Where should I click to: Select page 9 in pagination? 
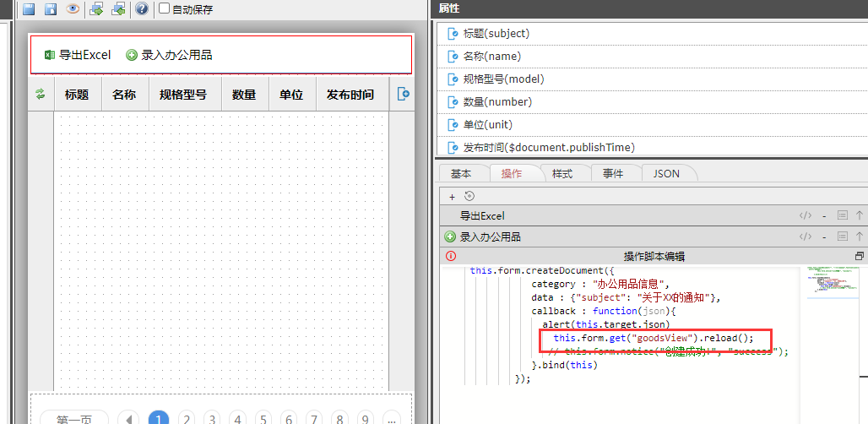click(x=366, y=420)
